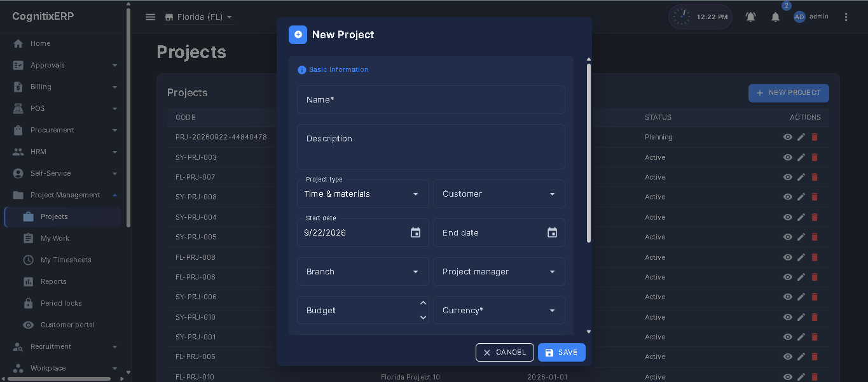
Task: Click the Name field in New Project
Action: point(431,100)
